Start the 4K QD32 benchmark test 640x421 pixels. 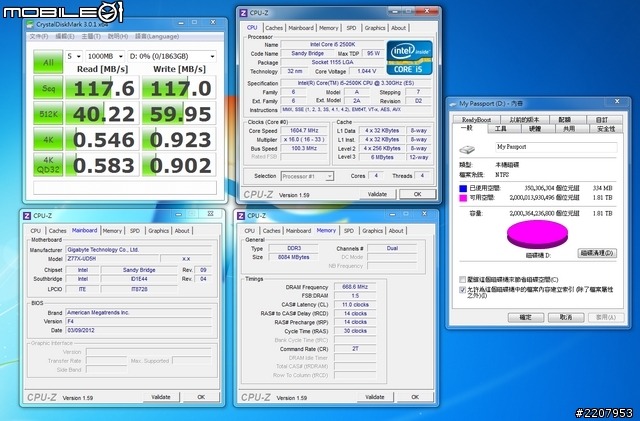click(48, 165)
